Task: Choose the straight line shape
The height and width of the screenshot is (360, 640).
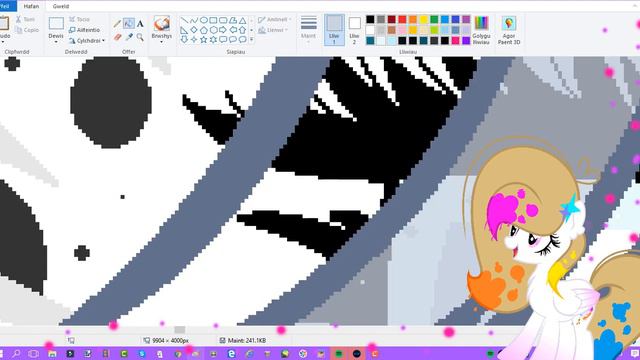Action: point(184,20)
